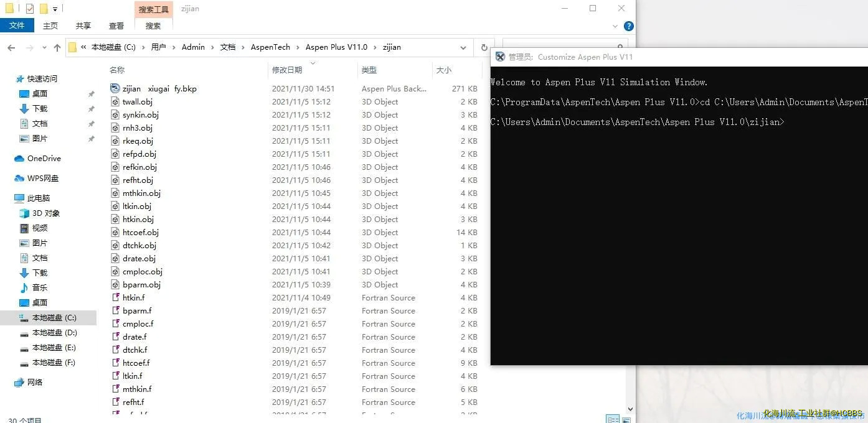Expand the address bar history dropdown
Screen dimensions: 868x423
(463, 47)
